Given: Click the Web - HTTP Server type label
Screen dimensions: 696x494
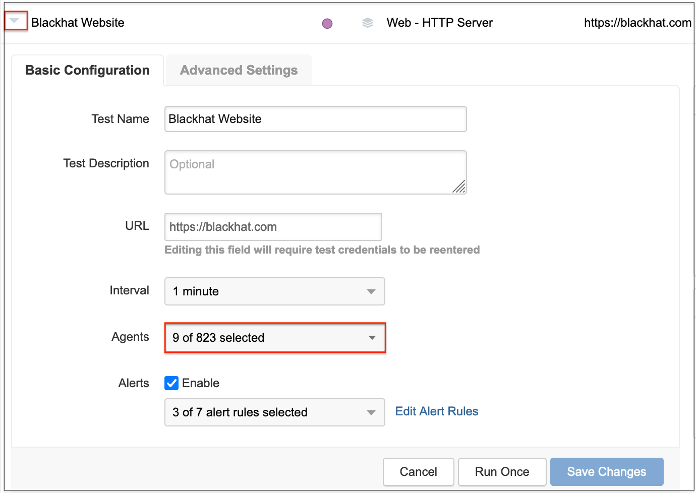Looking at the screenshot, I should tap(439, 22).
